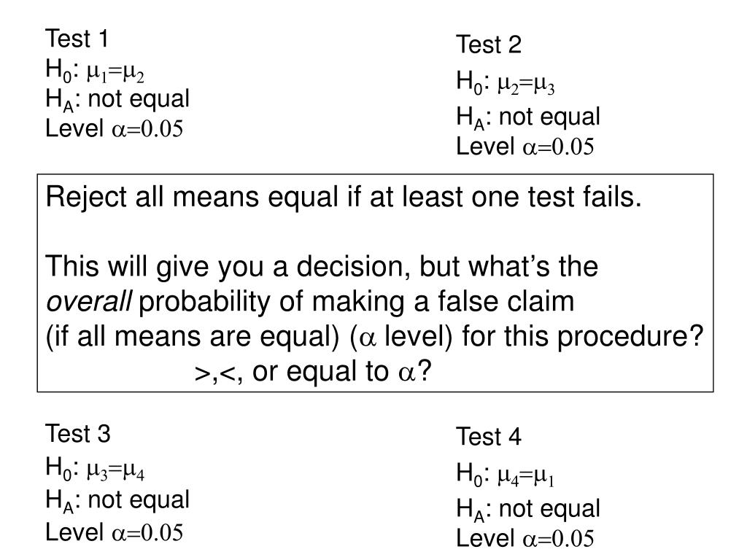
Task: Click Test 1 'HA: not equal' line
Action: [x=117, y=100]
